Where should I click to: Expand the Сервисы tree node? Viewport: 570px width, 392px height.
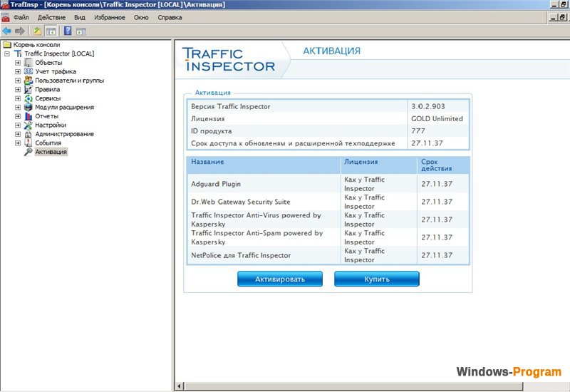pyautogui.click(x=17, y=98)
